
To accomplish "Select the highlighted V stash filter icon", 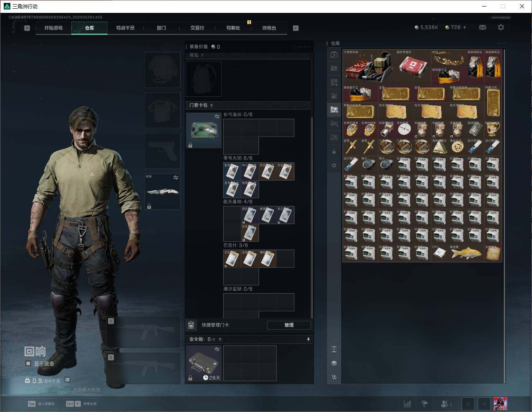I will click(334, 110).
